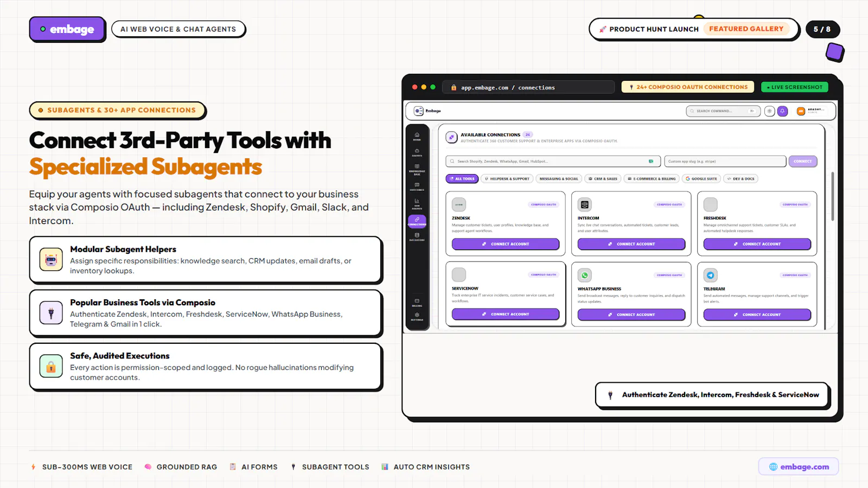Open the bar-chart sidebar item
The image size is (868, 488).
click(417, 204)
